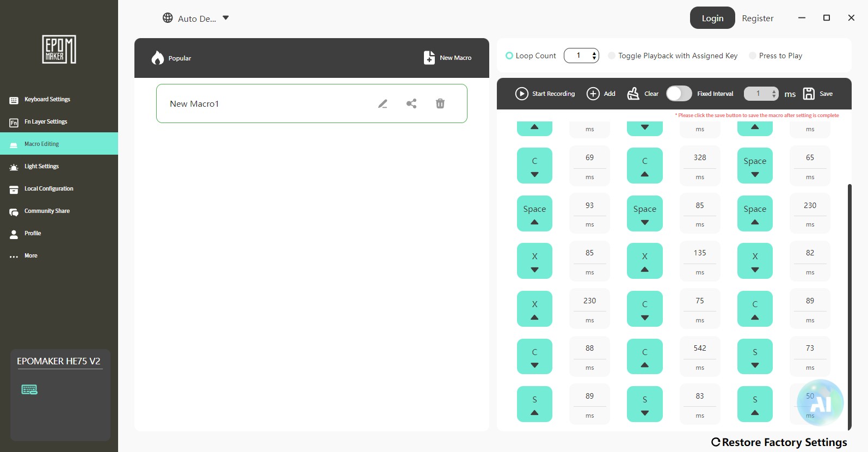Image resolution: width=868 pixels, height=452 pixels.
Task: Delete New Macro1 with the trash icon
Action: (440, 103)
